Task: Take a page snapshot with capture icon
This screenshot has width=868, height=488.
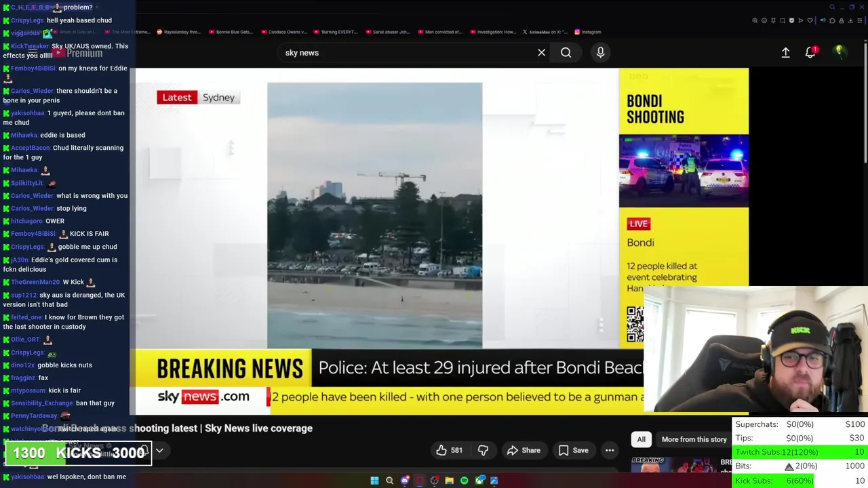Action: pos(783,20)
